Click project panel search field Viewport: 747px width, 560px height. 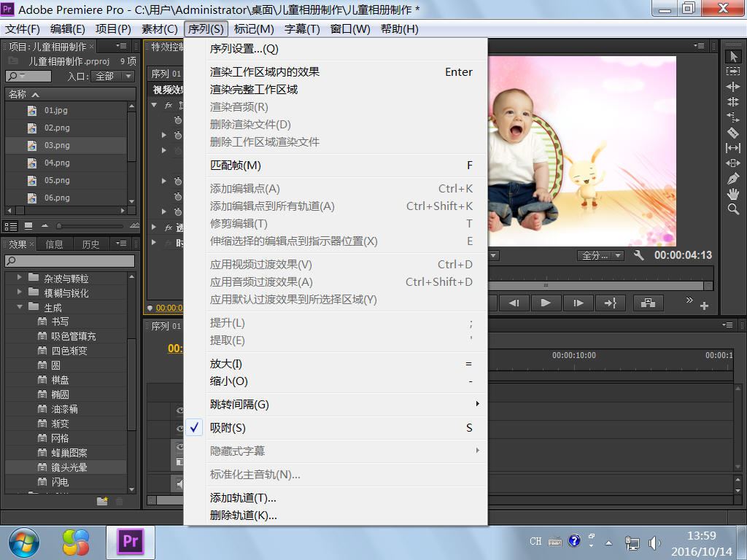(x=28, y=76)
